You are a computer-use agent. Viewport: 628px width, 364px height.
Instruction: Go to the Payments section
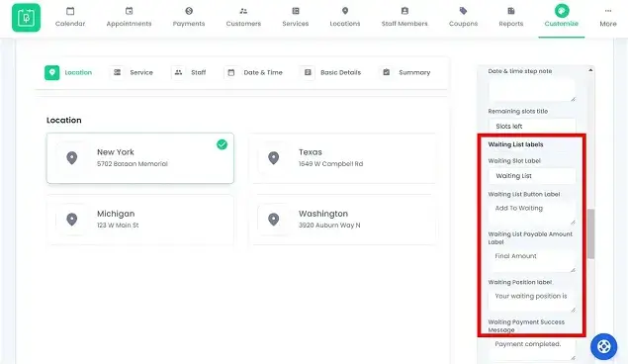click(x=189, y=18)
